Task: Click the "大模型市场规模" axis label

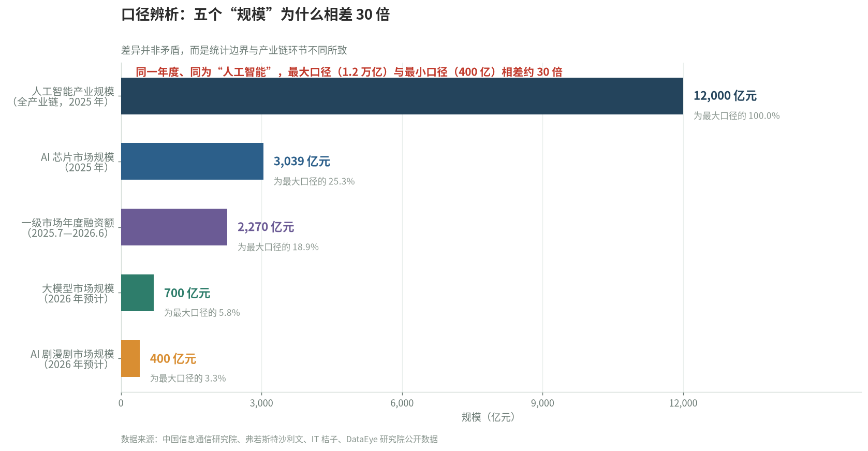Action: pyautogui.click(x=78, y=294)
